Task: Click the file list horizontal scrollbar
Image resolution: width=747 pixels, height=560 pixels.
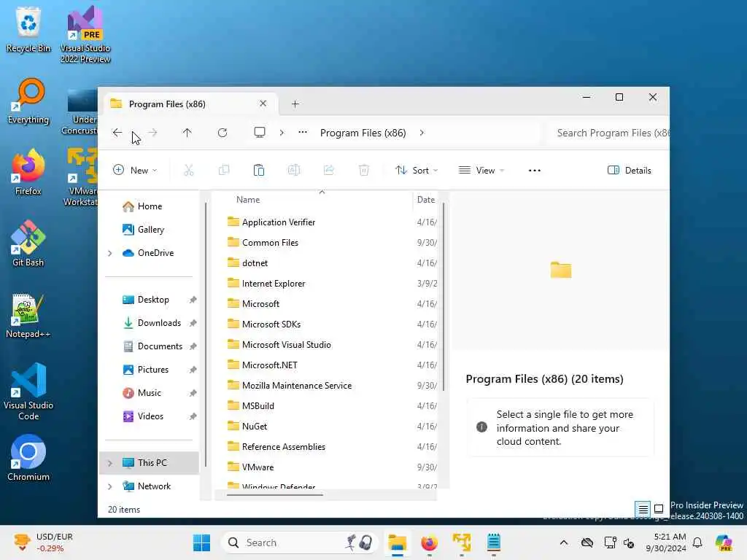Action: [275, 495]
